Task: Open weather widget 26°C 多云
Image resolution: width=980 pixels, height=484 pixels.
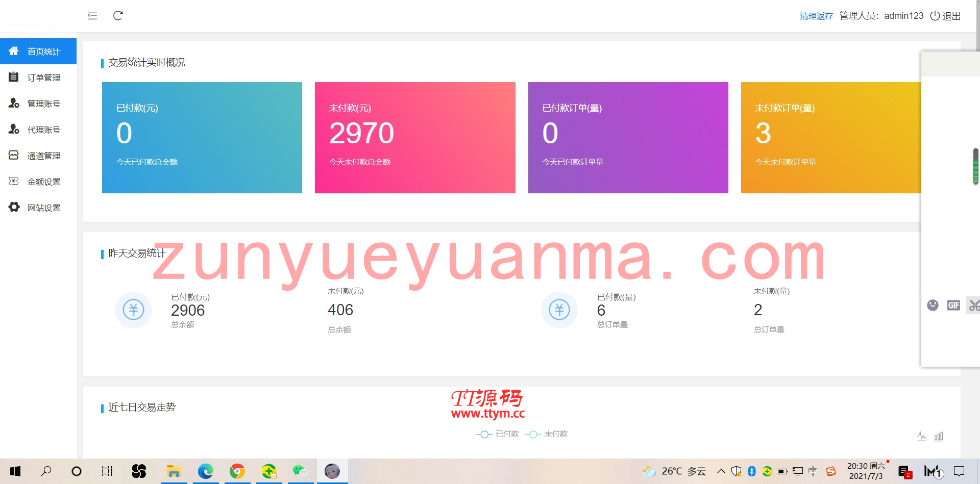Action: click(674, 471)
